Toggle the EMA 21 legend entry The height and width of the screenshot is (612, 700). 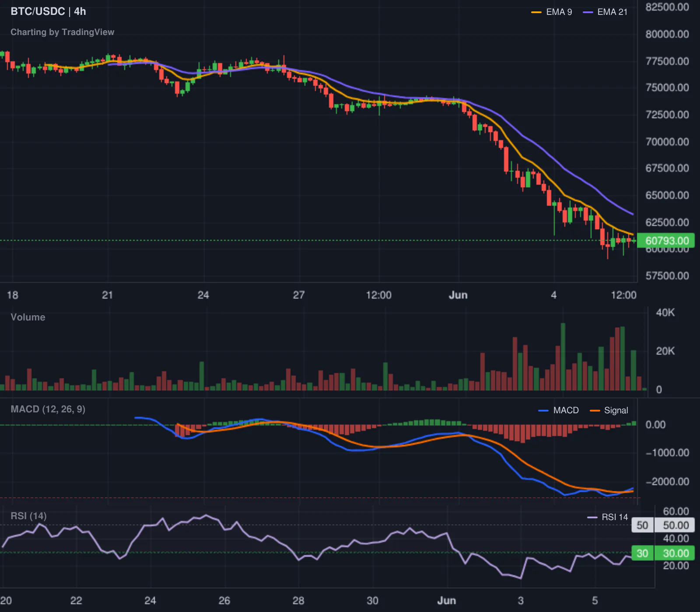coord(605,12)
